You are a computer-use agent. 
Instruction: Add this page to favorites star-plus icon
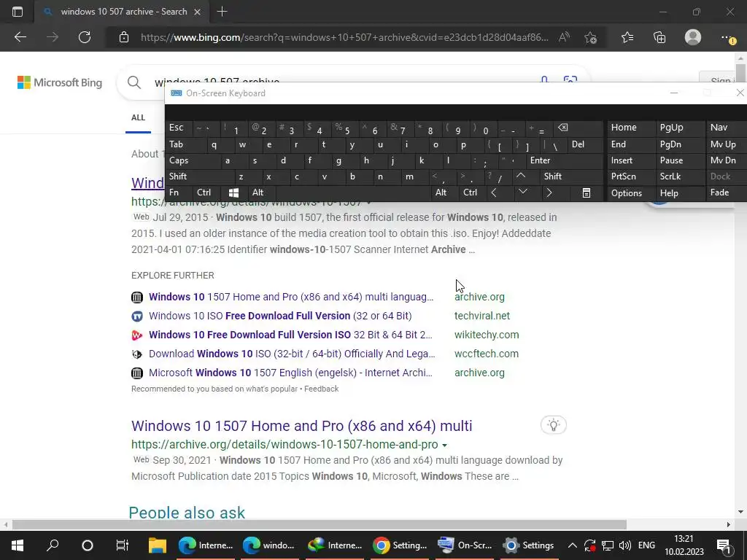tap(591, 37)
